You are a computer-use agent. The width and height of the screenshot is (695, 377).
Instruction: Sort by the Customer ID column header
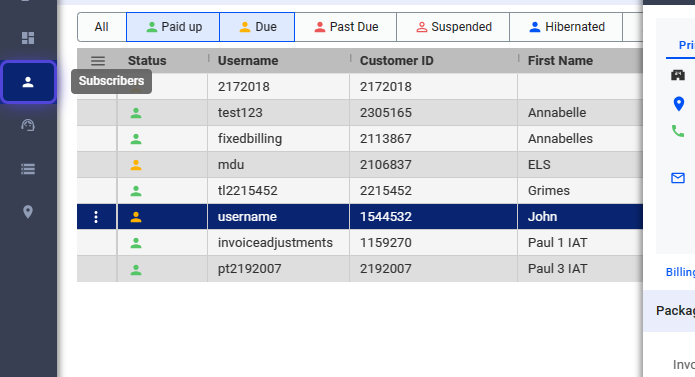(397, 61)
